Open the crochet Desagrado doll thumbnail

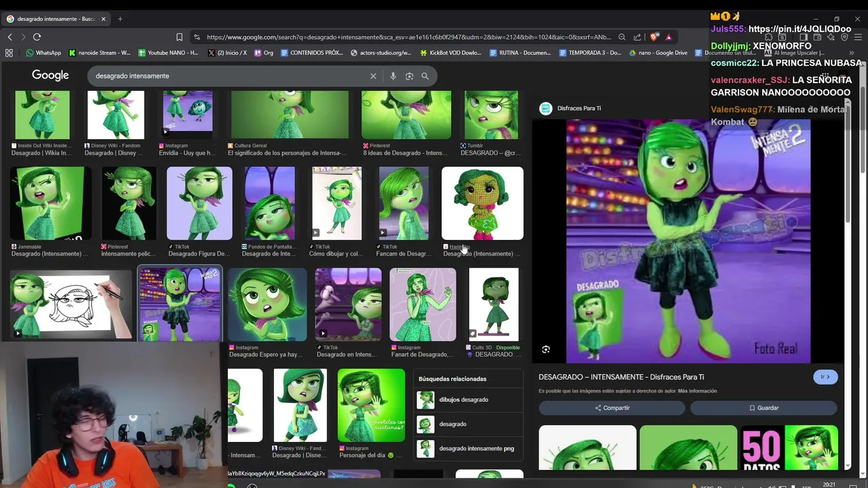(482, 203)
